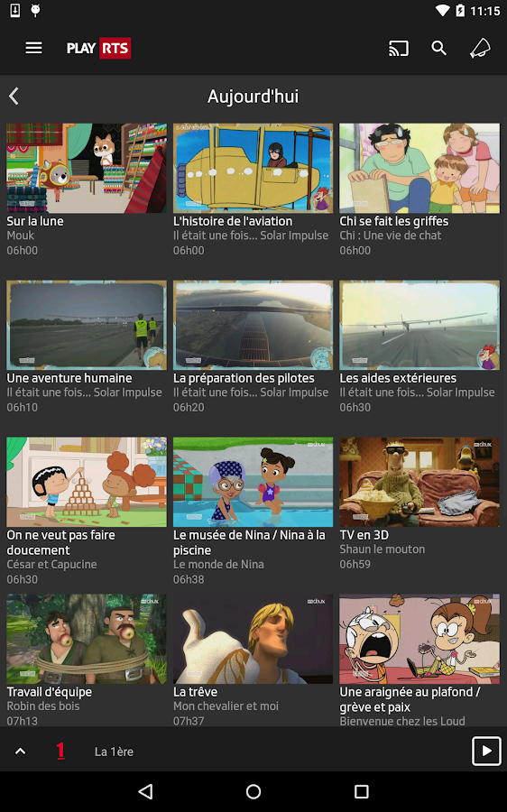This screenshot has width=507, height=812.
Task: Open the Cast to device icon
Action: 399,48
